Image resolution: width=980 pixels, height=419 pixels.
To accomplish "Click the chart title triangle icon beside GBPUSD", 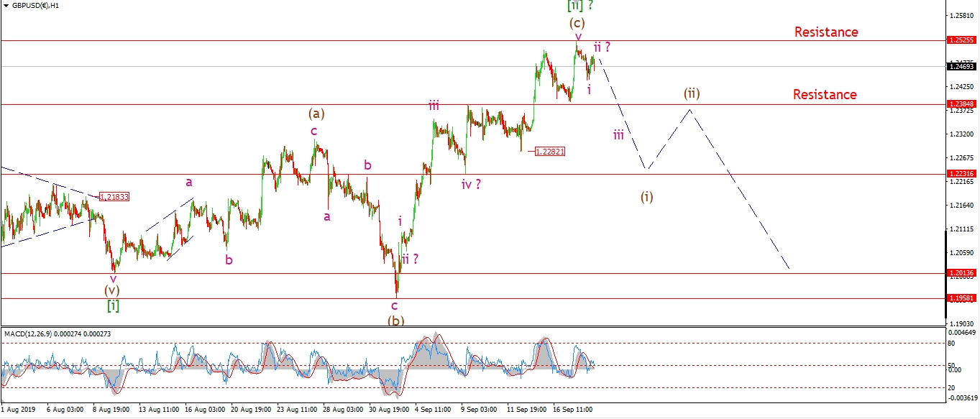I will [4, 5].
